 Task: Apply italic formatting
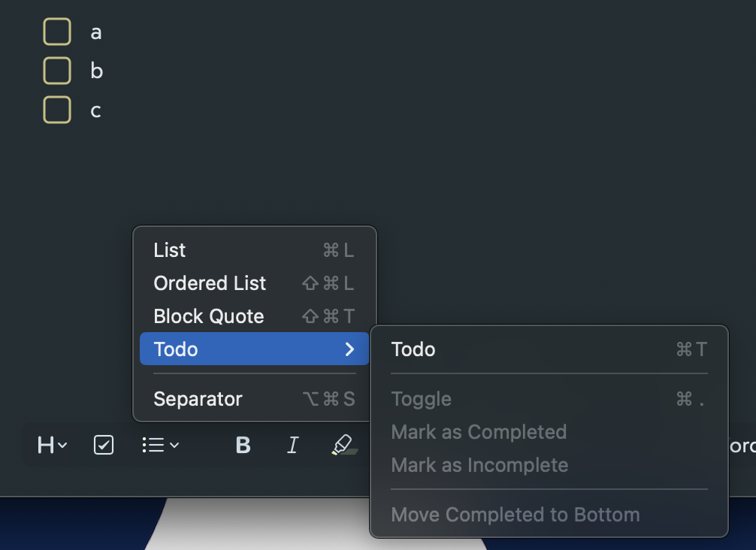coord(292,445)
